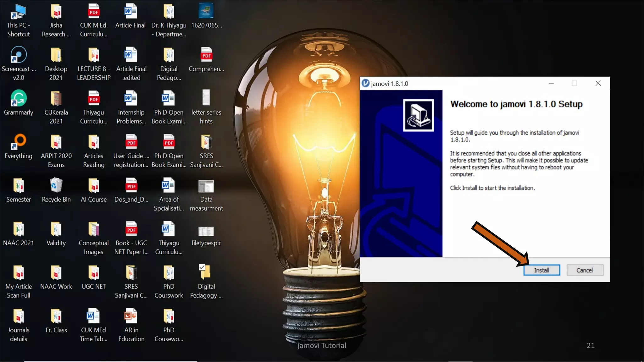This screenshot has height=362, width=644.
Task: Select the filetypespic image thumbnail
Action: [206, 232]
